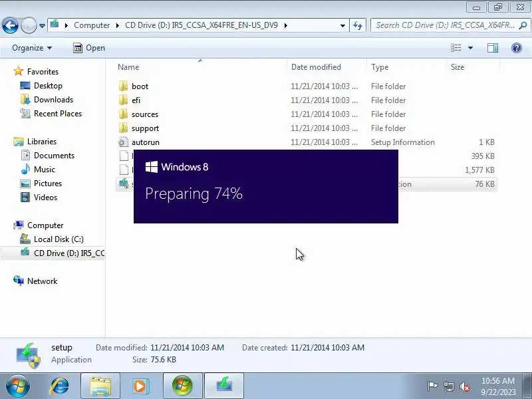Click the file icon in the 1,577 KB row
532x399 pixels.
[124, 170]
